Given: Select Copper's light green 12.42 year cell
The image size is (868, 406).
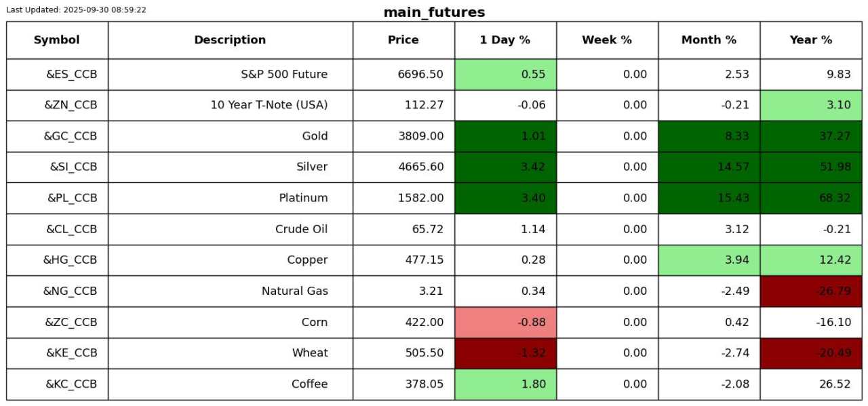Looking at the screenshot, I should coord(810,260).
